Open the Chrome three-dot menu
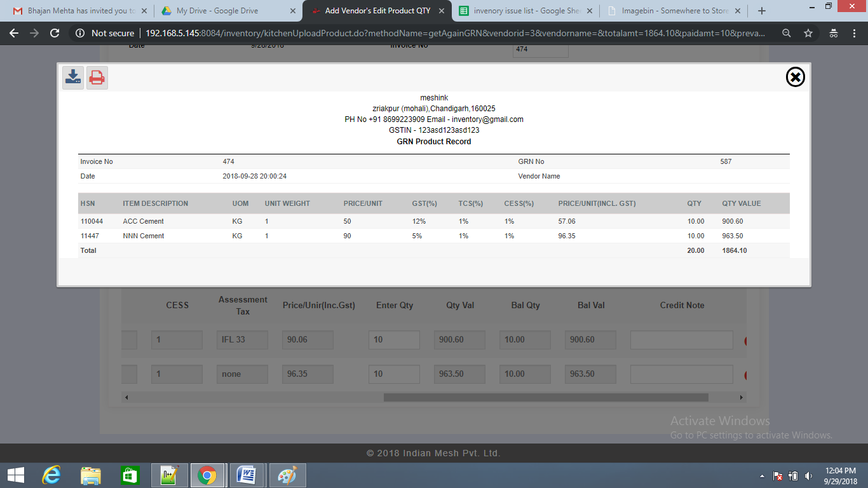Viewport: 868px width, 488px height. coord(855,33)
